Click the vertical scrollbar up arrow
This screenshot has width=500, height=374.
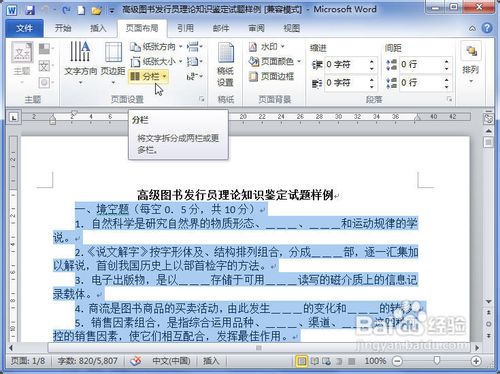pos(488,131)
